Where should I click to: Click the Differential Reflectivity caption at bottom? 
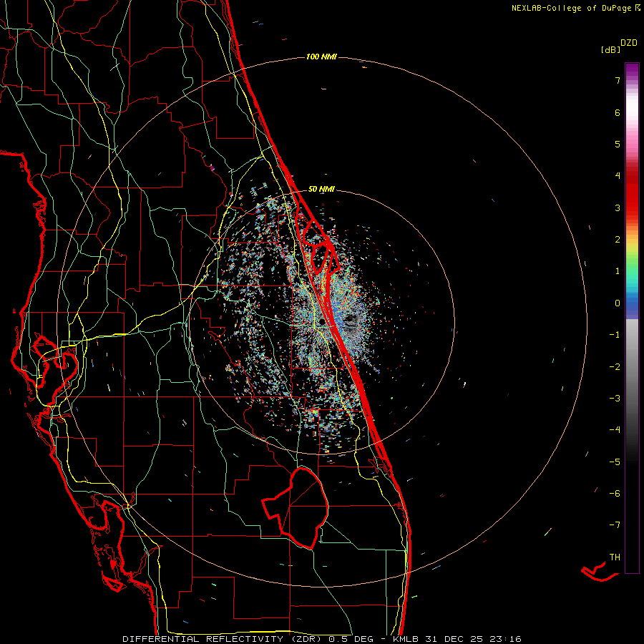tap(322, 639)
